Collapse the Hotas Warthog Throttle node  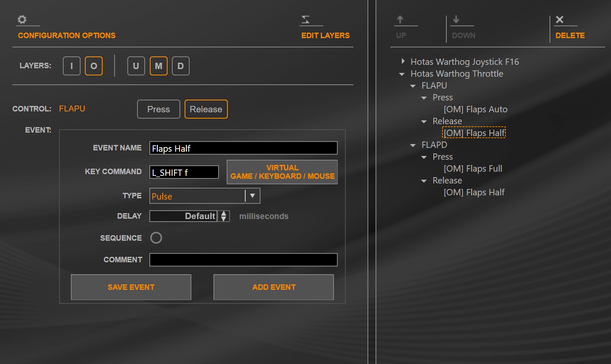tap(402, 74)
